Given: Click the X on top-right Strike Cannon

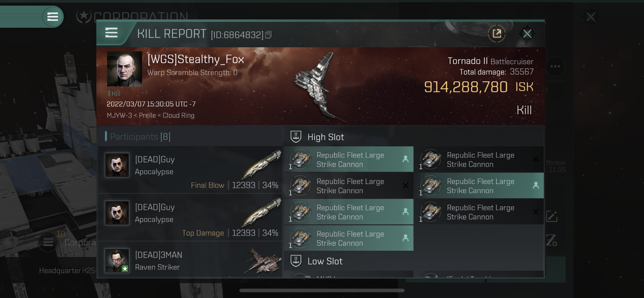Looking at the screenshot, I should 536,159.
